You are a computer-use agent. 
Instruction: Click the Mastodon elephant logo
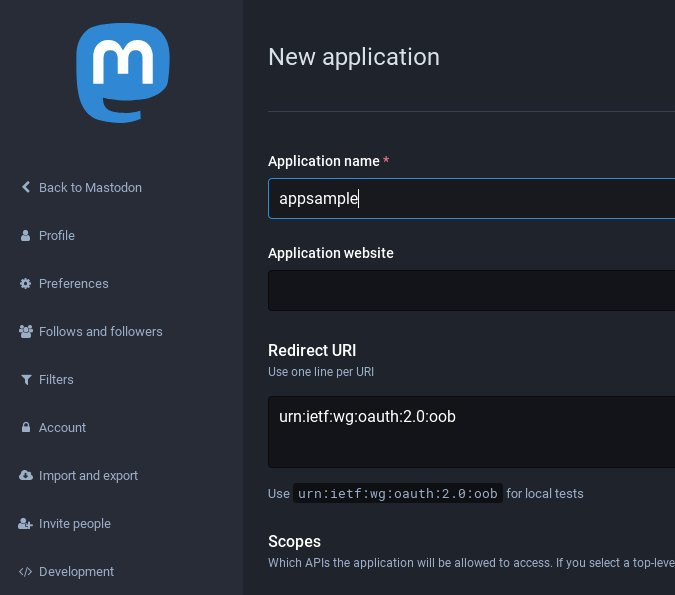(x=122, y=73)
